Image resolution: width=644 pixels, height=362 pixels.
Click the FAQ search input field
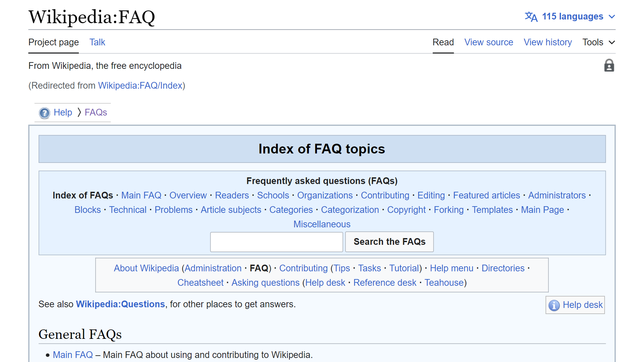coord(276,242)
